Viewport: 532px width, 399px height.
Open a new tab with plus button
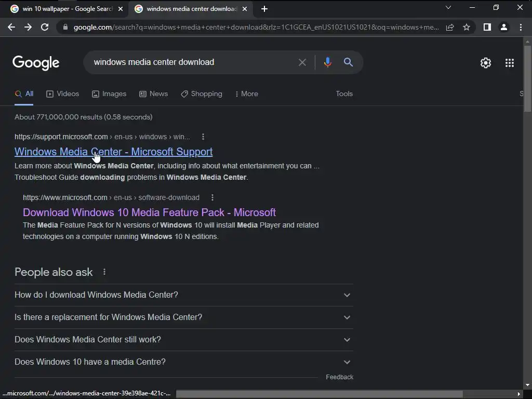[264, 9]
